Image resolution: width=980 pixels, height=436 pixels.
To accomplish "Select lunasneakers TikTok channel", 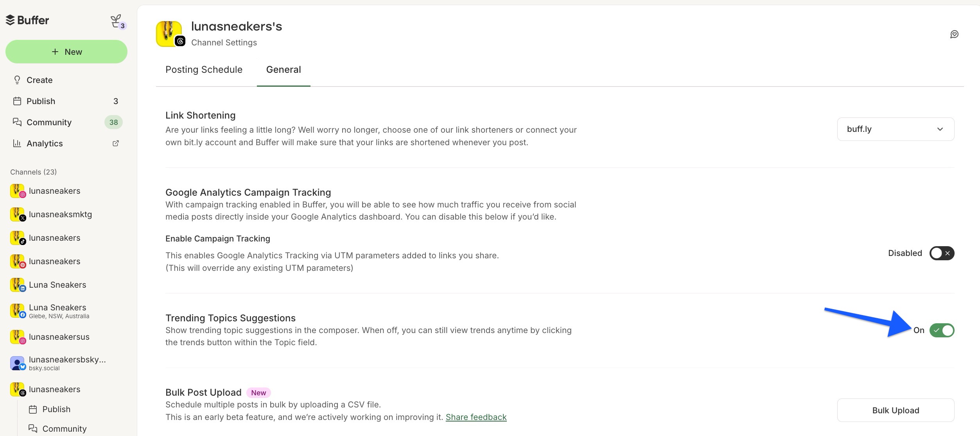I will coord(66,238).
